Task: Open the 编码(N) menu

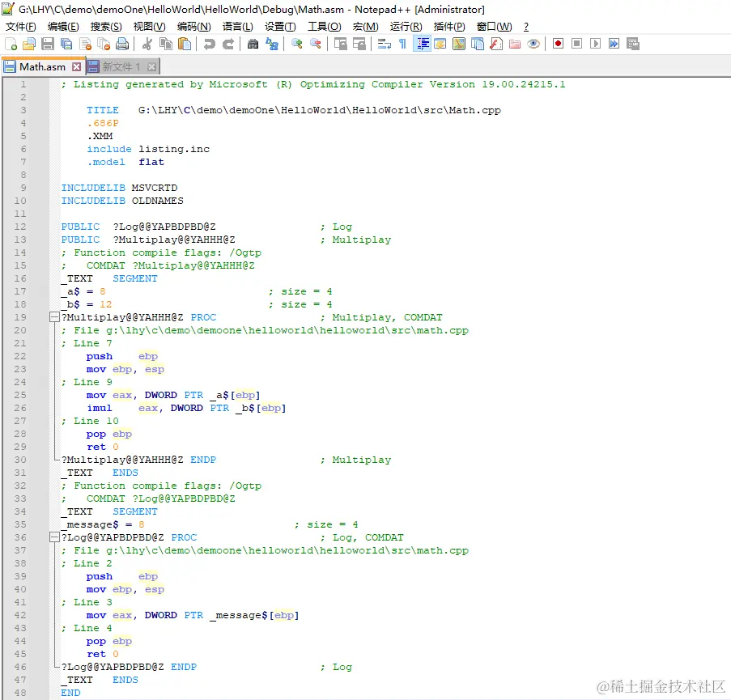Action: click(194, 27)
